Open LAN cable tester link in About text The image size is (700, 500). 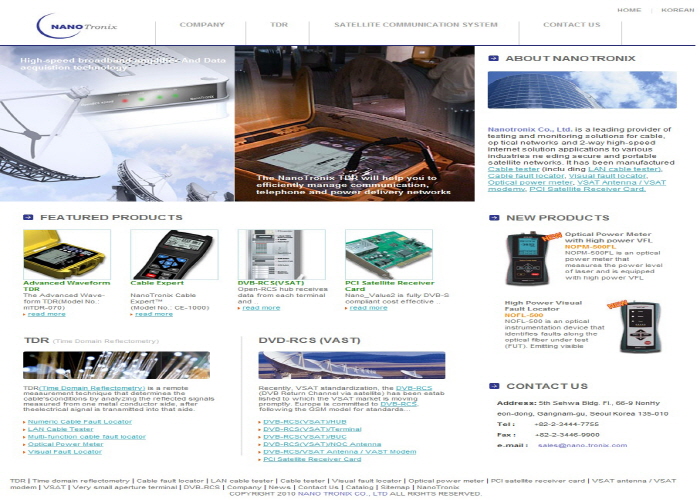coord(625,169)
